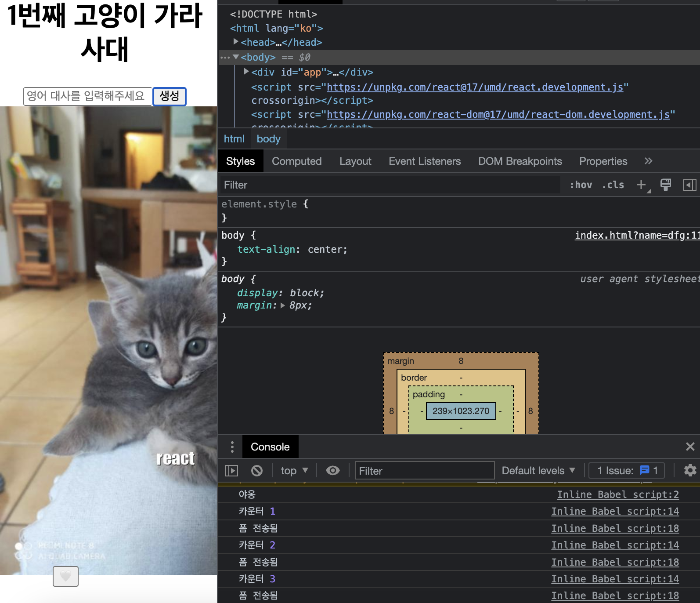Open source link for 카운터 2 log
Image resolution: width=700 pixels, height=603 pixels.
[x=615, y=545]
